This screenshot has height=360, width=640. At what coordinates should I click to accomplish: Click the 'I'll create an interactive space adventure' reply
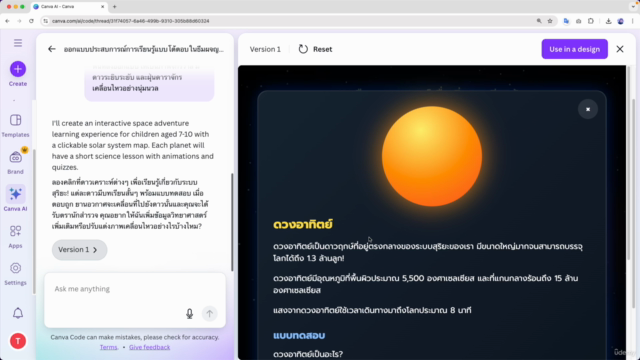click(133, 145)
